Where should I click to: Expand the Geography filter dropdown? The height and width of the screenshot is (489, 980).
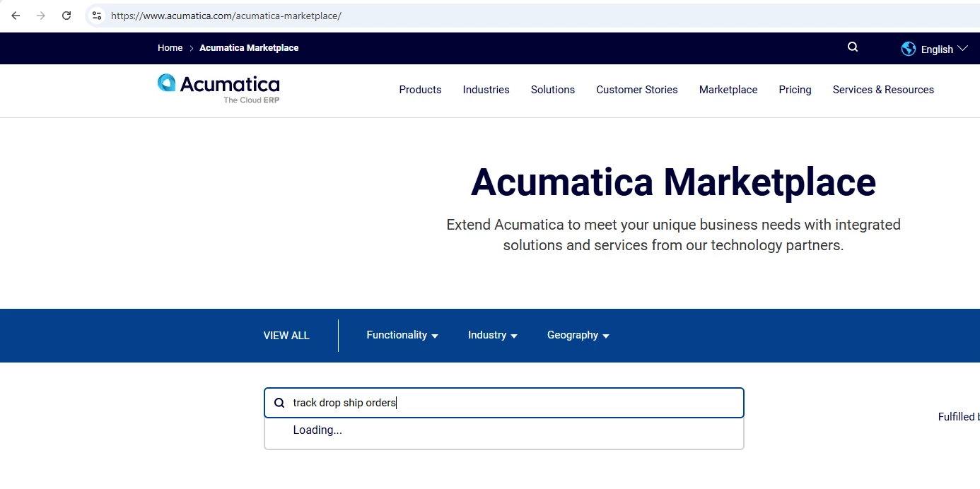pos(578,335)
